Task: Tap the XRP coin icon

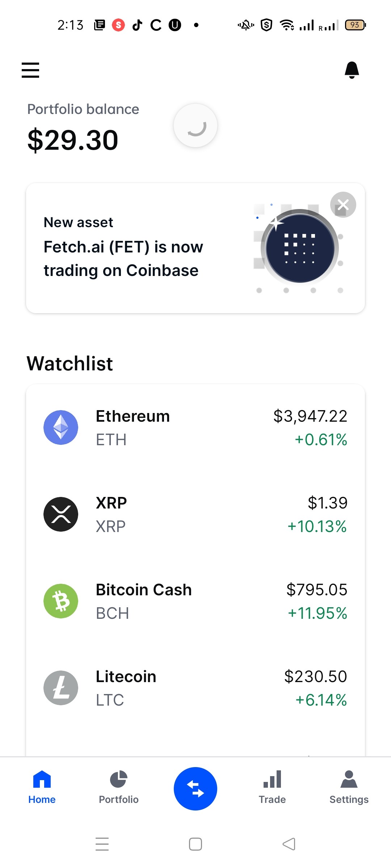Action: tap(61, 514)
